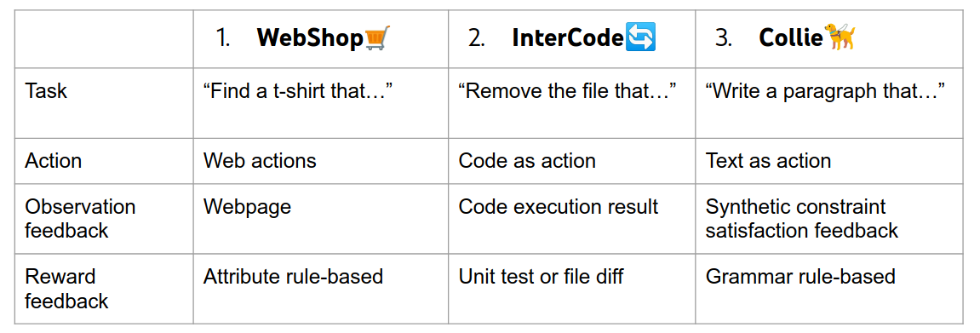The image size is (980, 333).
Task: Select the Collie column header
Action: (828, 38)
